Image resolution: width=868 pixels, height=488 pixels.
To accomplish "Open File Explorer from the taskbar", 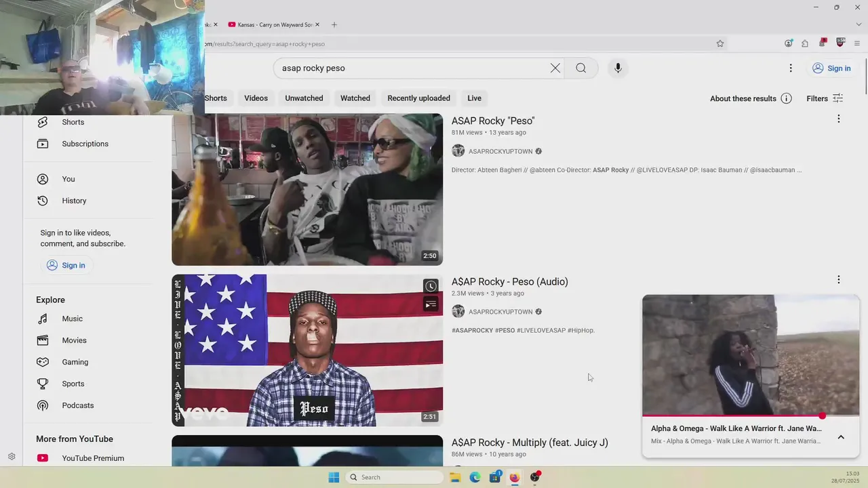I will pos(455,477).
